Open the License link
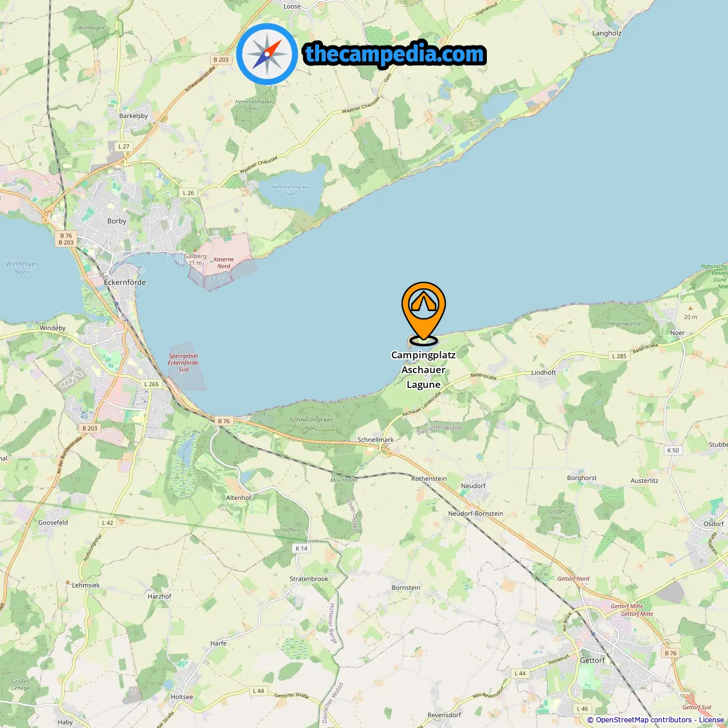The image size is (728, 728). pyautogui.click(x=712, y=719)
